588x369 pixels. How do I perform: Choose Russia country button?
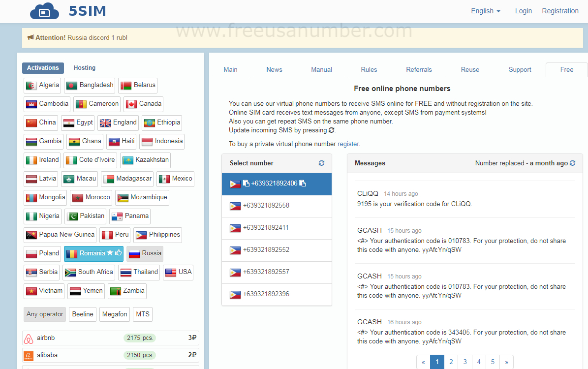click(145, 253)
